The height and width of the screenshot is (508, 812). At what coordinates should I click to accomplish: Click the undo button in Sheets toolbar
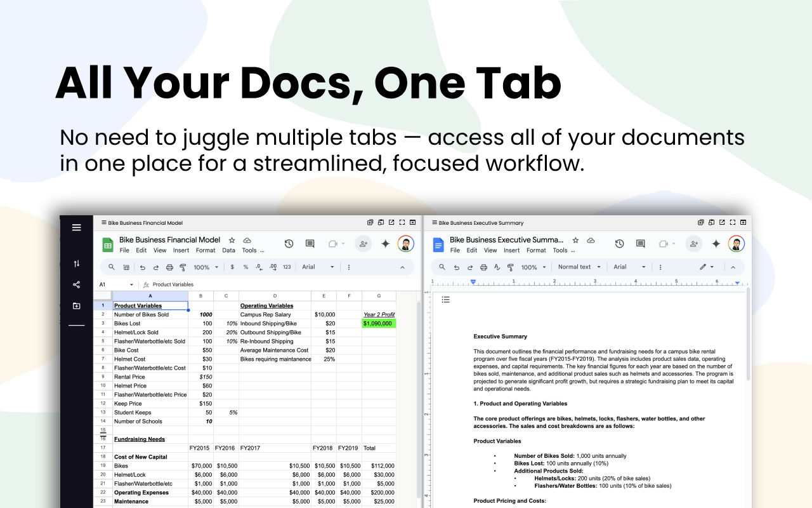(x=143, y=267)
